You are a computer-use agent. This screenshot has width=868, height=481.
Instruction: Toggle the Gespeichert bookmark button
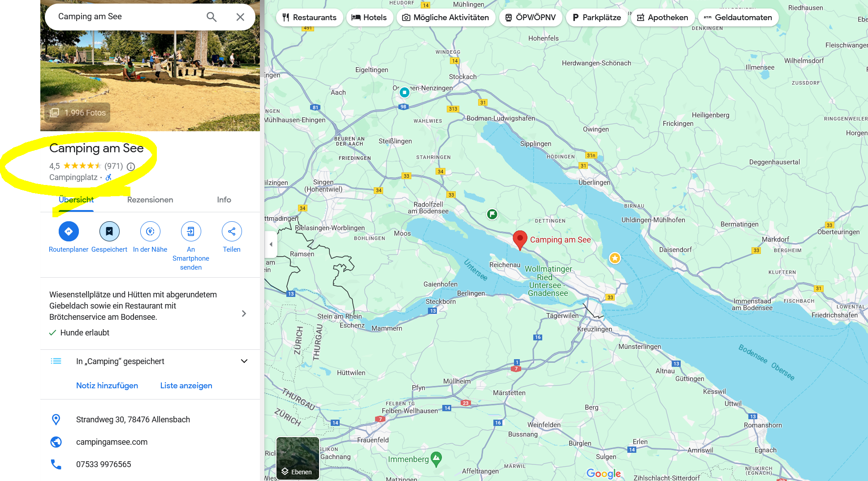click(x=109, y=231)
